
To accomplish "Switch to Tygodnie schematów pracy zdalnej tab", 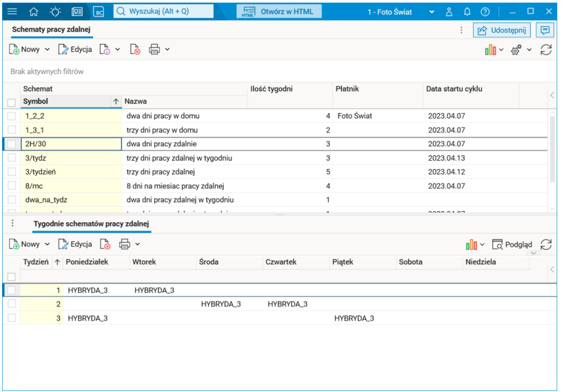I will coord(91,224).
